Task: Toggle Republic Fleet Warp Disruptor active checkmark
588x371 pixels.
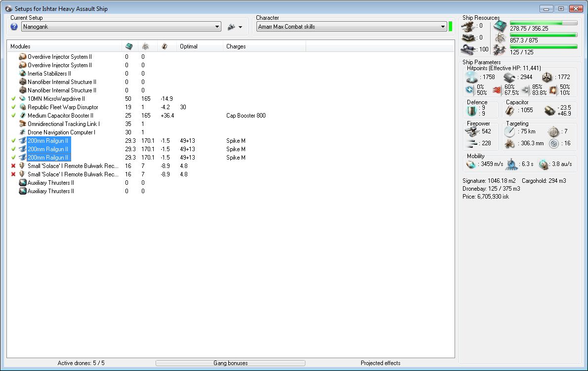Action: tap(13, 107)
